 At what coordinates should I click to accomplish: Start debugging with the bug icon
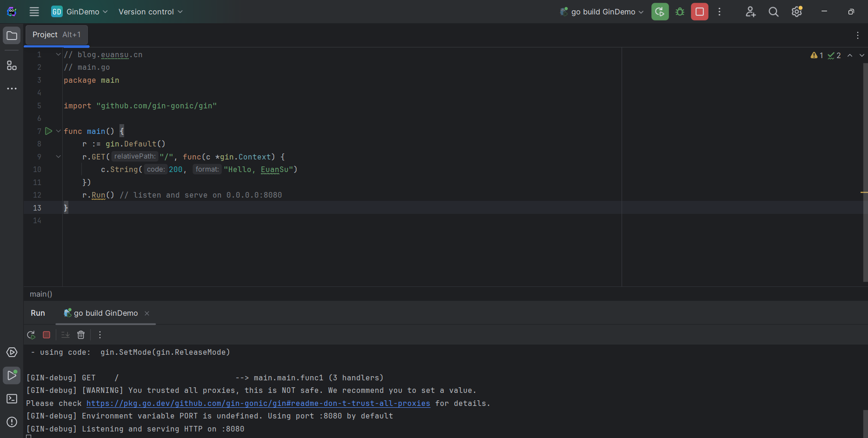pyautogui.click(x=680, y=12)
